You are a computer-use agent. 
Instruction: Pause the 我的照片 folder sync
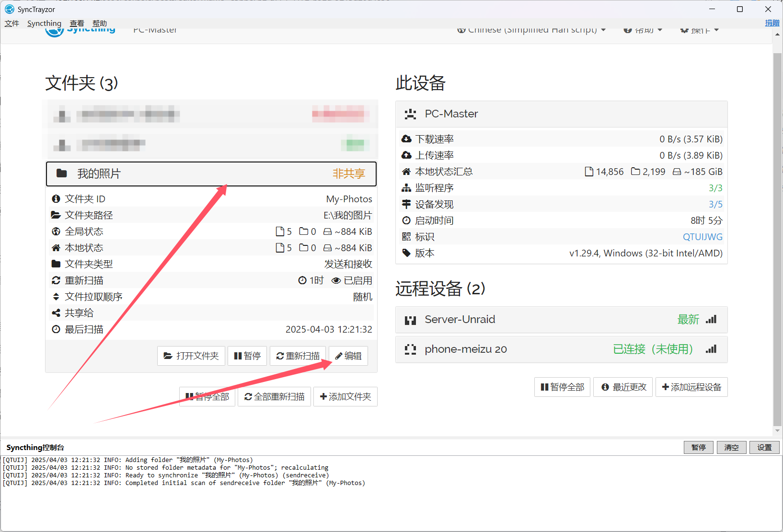[x=247, y=356]
